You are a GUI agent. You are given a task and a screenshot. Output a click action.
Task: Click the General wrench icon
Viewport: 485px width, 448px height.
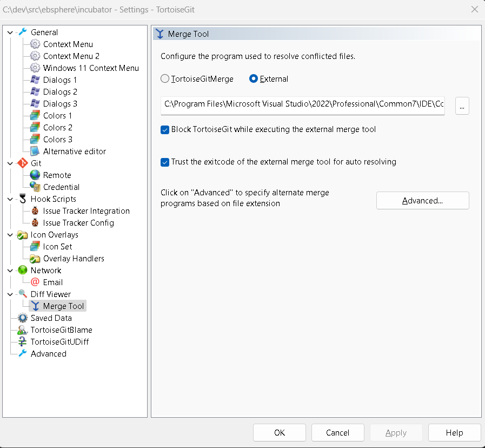tap(23, 32)
